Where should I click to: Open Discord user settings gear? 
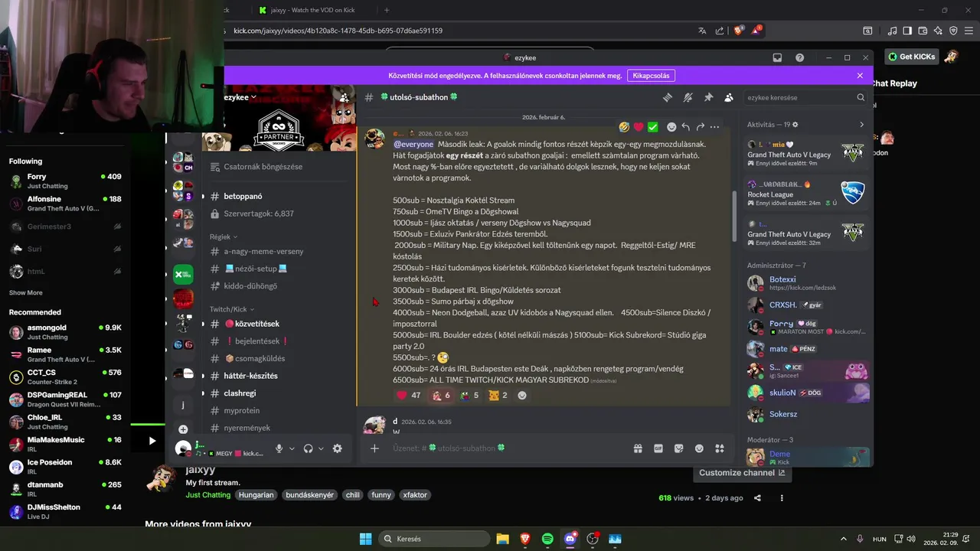(x=338, y=448)
